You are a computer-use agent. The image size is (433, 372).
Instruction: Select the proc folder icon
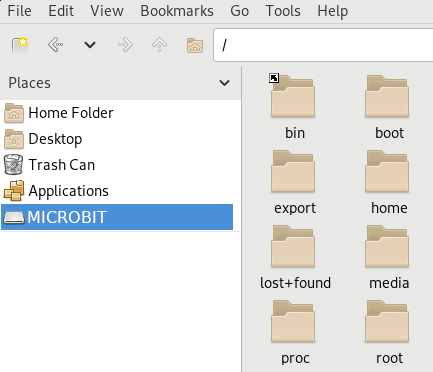point(293,321)
